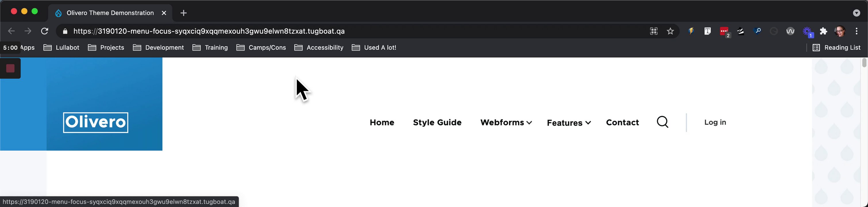Screen dimensions: 868x207
Task: Open the Reading List panel
Action: (837, 47)
